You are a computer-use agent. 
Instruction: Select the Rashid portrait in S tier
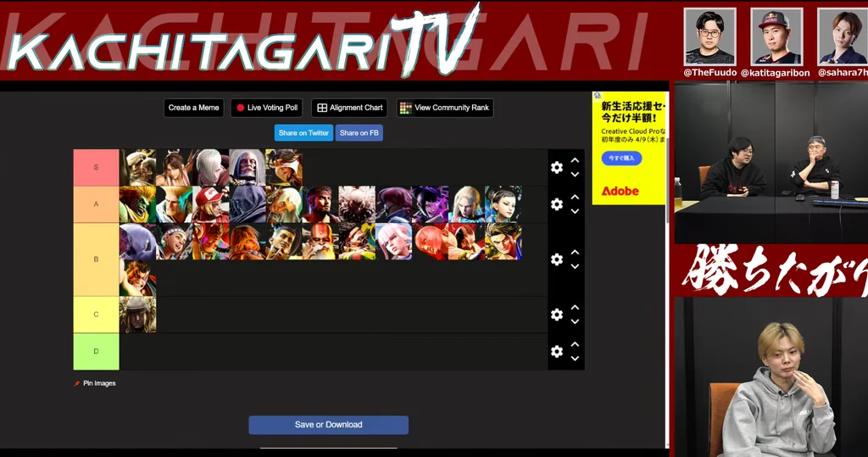tap(284, 167)
